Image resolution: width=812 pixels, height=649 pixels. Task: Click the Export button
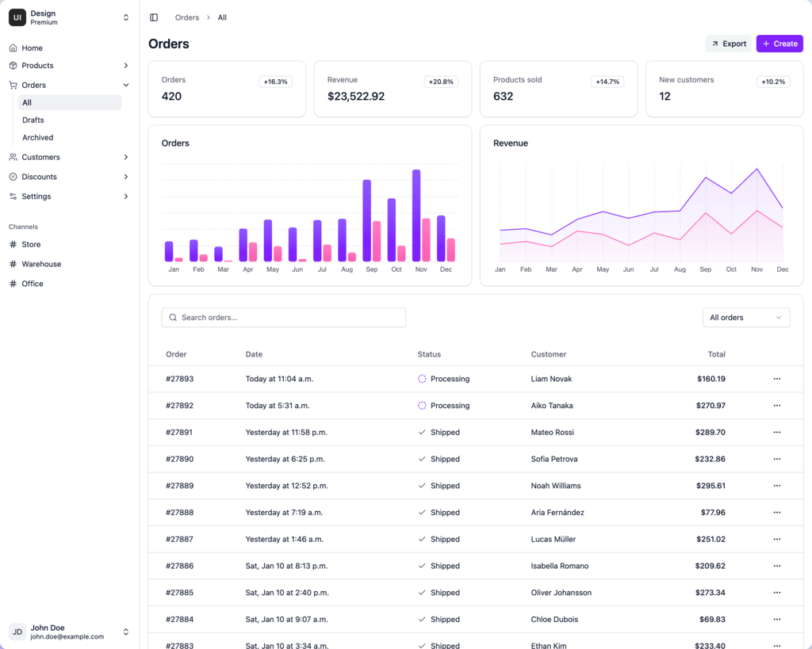coord(728,44)
